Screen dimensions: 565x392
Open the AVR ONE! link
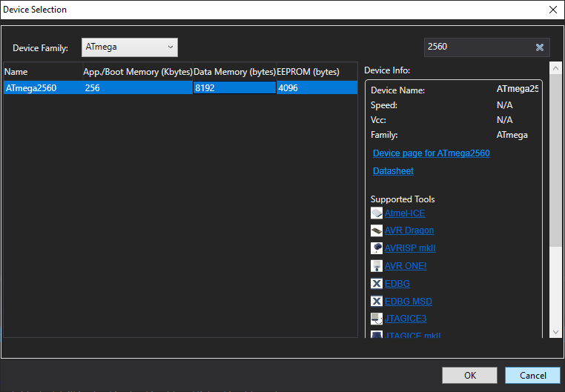tap(406, 265)
